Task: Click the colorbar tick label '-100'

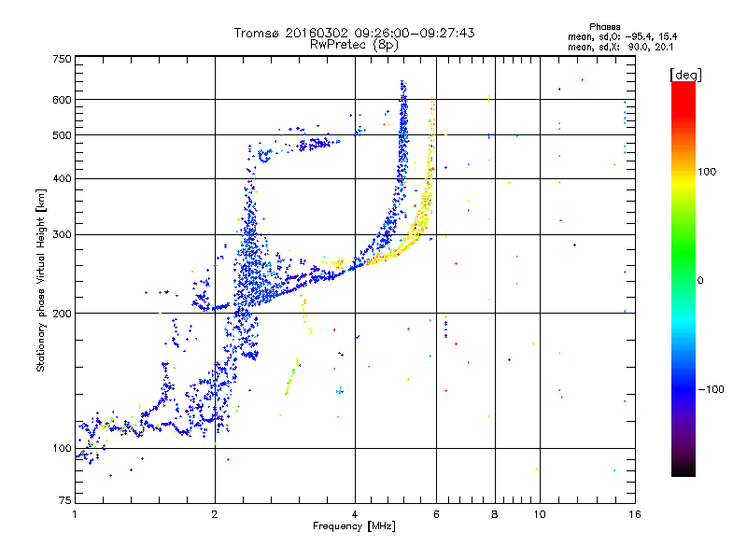Action: [711, 389]
